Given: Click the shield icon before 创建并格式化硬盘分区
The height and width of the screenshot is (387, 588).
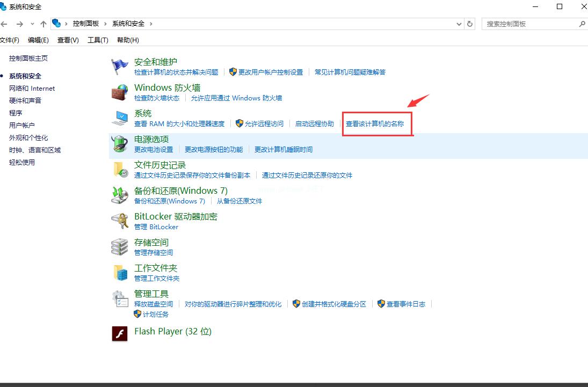Looking at the screenshot, I should pos(296,303).
